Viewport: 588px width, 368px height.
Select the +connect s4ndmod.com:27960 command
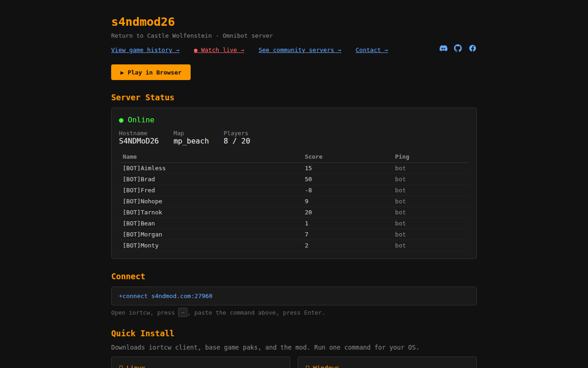(x=166, y=296)
